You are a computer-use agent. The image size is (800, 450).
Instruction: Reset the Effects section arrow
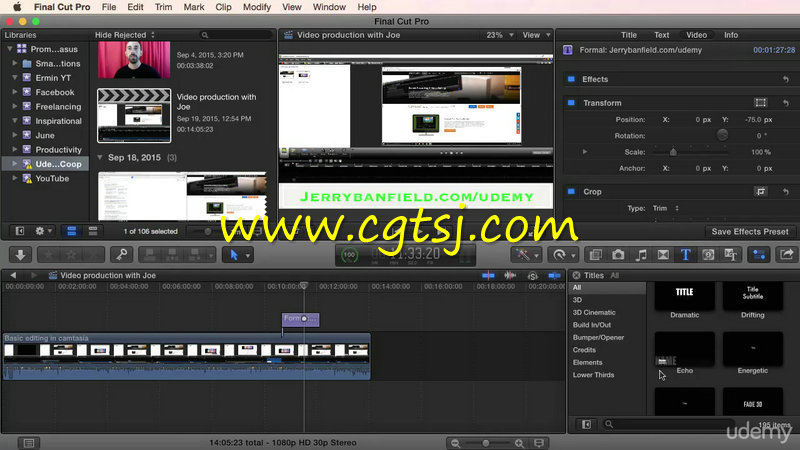tap(786, 79)
